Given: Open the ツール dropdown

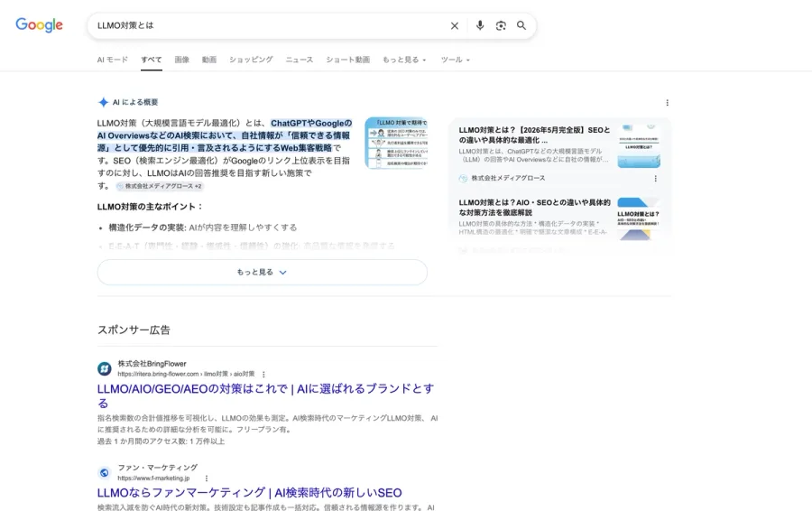Looking at the screenshot, I should (456, 60).
